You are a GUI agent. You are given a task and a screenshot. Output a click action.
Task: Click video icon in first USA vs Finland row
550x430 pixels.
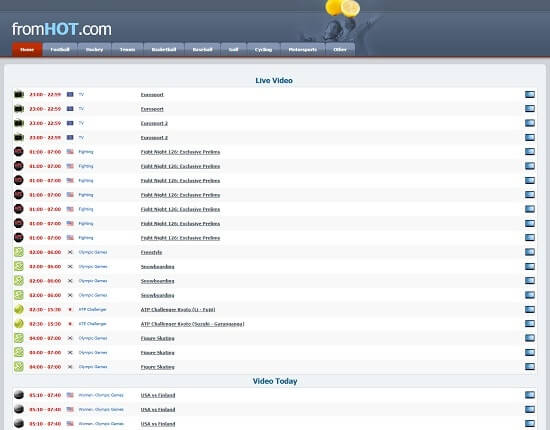(530, 395)
